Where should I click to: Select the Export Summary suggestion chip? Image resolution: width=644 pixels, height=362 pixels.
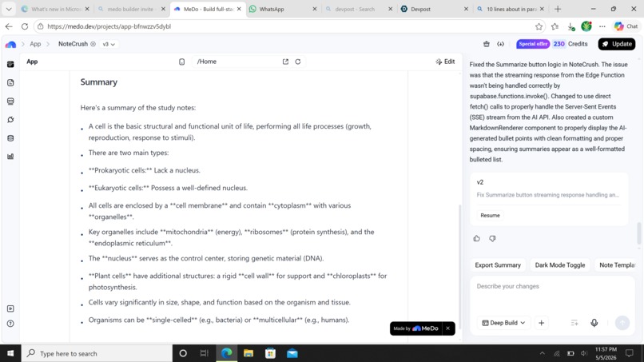coord(498,265)
